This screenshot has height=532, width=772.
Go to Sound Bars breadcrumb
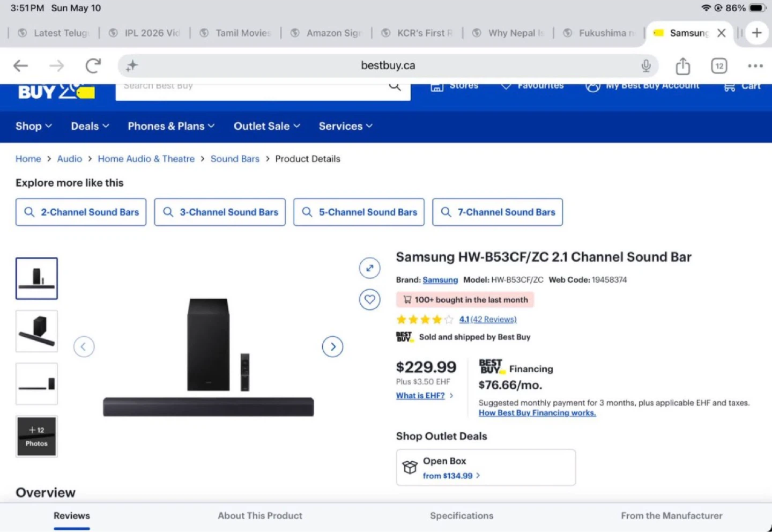coord(235,159)
